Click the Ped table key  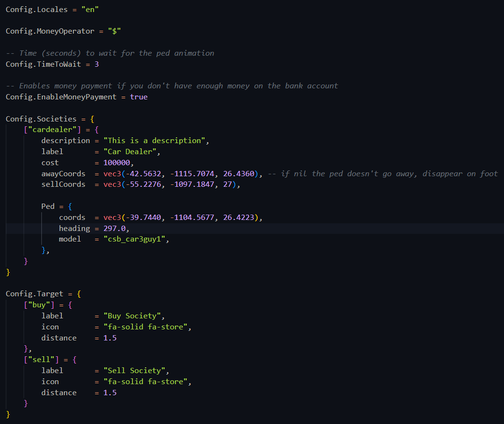tap(48, 206)
